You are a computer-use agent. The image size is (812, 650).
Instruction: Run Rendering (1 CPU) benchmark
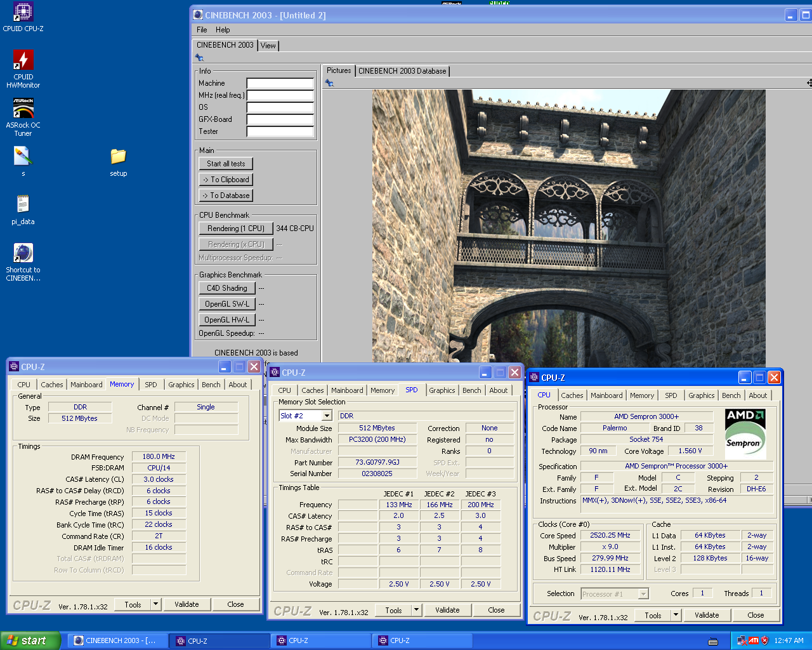click(236, 229)
